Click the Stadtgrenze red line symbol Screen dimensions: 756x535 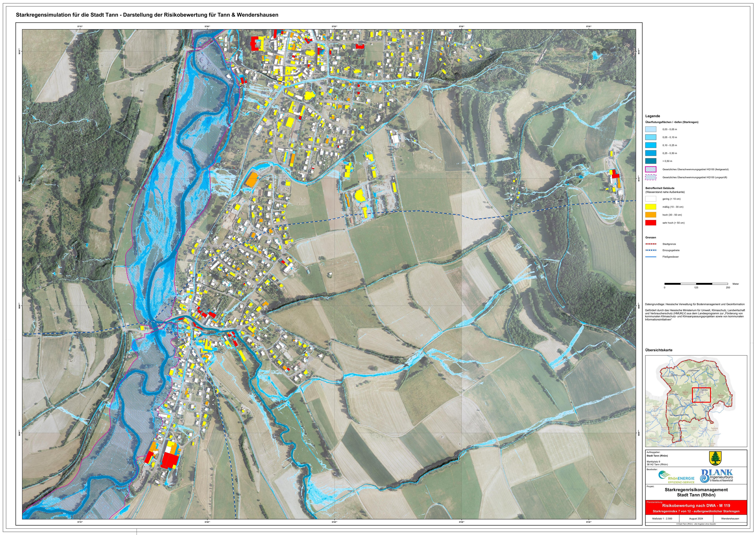[x=651, y=244]
